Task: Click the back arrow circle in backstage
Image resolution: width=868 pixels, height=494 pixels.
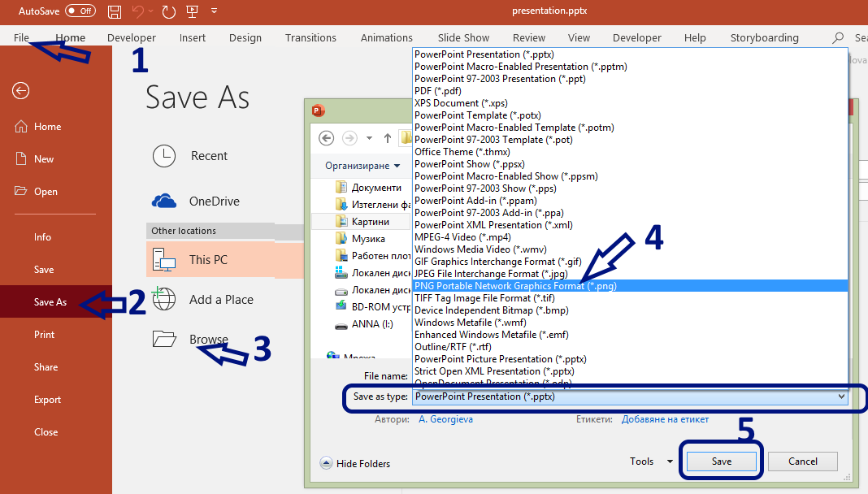Action: (21, 91)
